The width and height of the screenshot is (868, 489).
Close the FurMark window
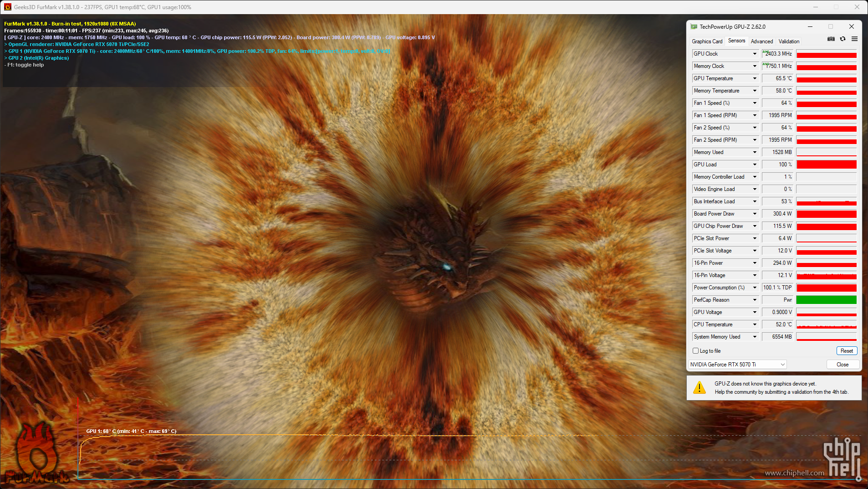(x=857, y=7)
